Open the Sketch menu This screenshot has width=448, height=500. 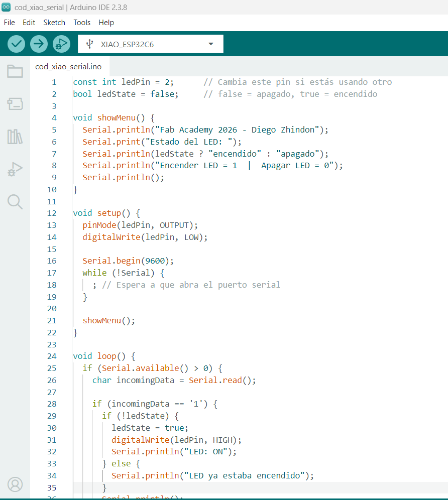click(54, 22)
